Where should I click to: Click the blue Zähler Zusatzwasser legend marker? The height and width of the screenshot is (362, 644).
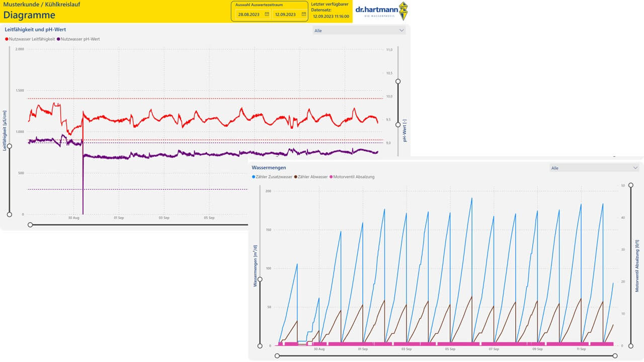254,177
